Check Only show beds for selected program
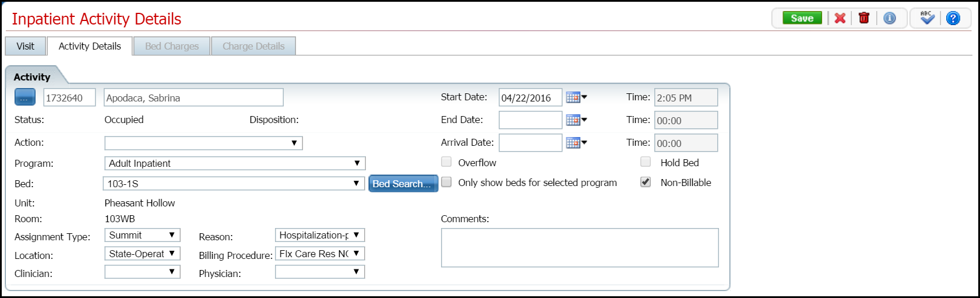 tap(447, 182)
